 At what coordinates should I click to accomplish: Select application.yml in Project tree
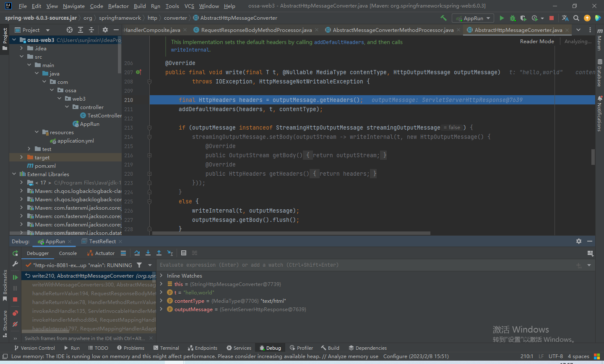click(75, 140)
